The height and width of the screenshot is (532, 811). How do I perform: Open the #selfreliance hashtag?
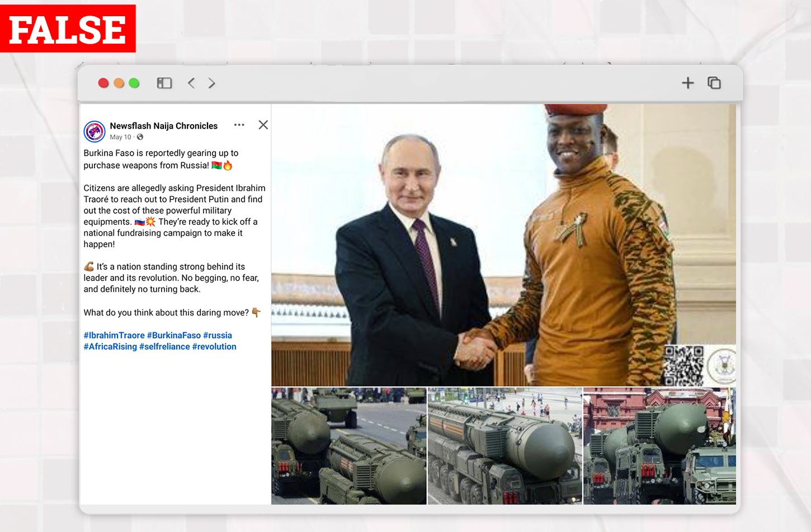pyautogui.click(x=164, y=346)
